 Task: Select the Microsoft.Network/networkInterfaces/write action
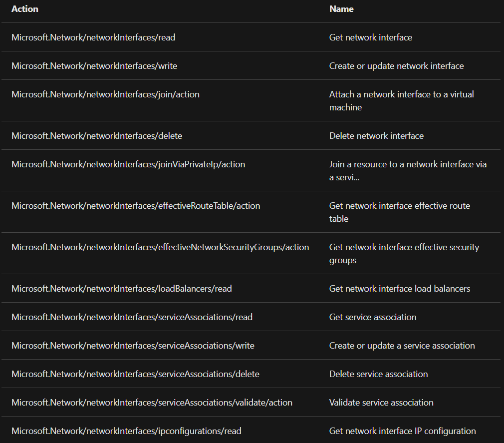click(94, 66)
